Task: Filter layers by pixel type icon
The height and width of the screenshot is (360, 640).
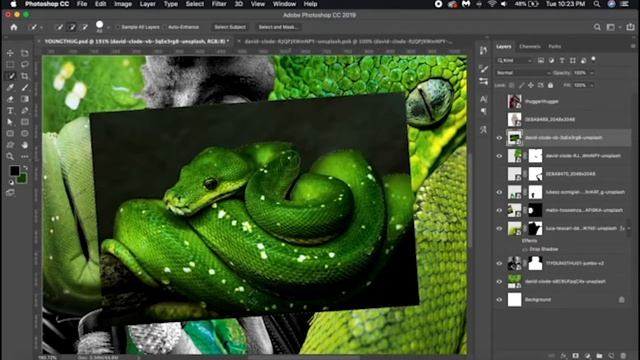Action: click(x=541, y=60)
